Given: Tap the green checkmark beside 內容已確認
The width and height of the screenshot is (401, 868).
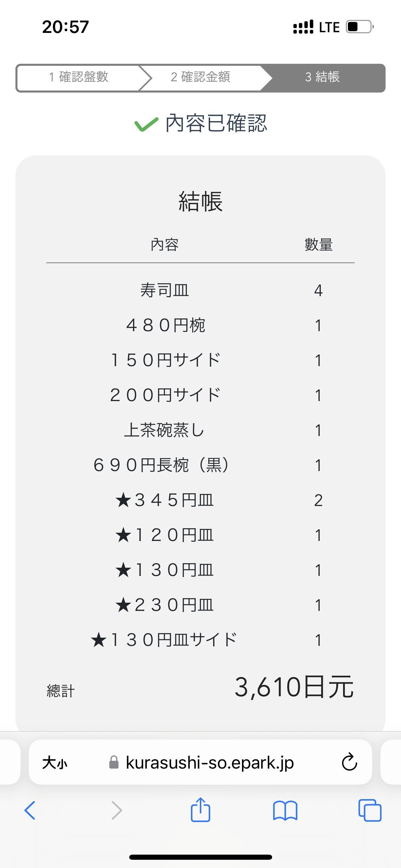Looking at the screenshot, I should point(146,124).
